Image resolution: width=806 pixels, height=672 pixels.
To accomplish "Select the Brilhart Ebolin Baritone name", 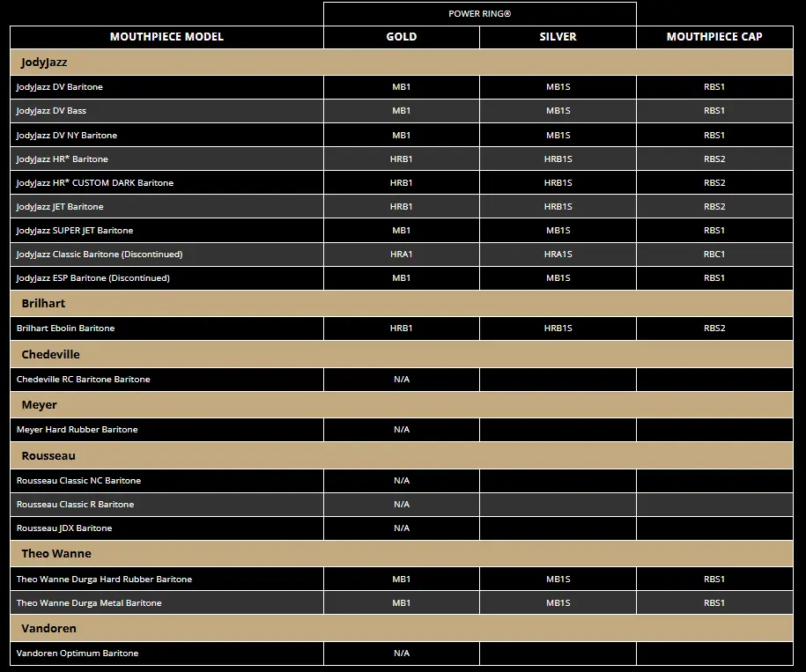I will pos(65,328).
